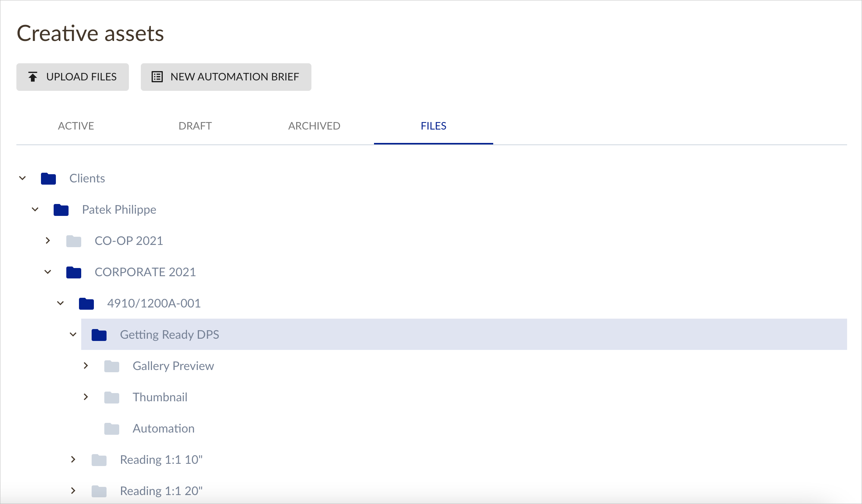
Task: Expand the CO-OP 2021 folder
Action: 48,241
